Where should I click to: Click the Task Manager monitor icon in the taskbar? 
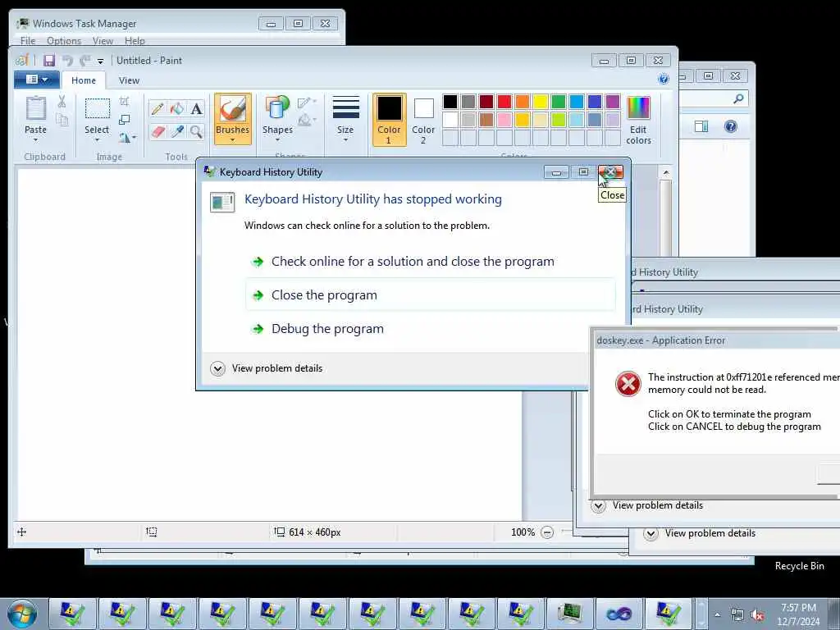coord(569,614)
